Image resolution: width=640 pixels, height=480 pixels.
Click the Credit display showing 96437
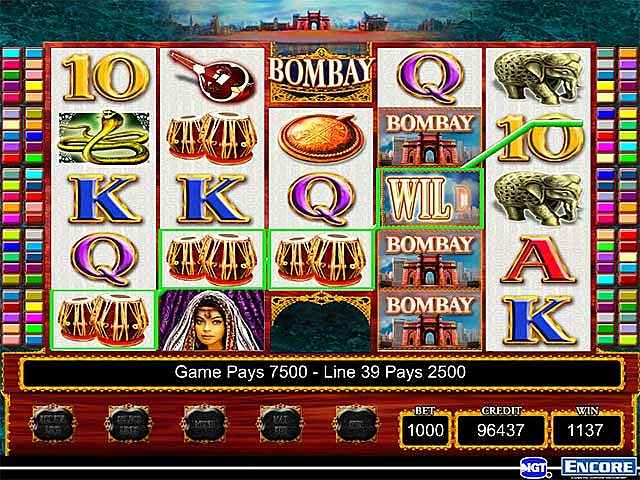click(500, 430)
